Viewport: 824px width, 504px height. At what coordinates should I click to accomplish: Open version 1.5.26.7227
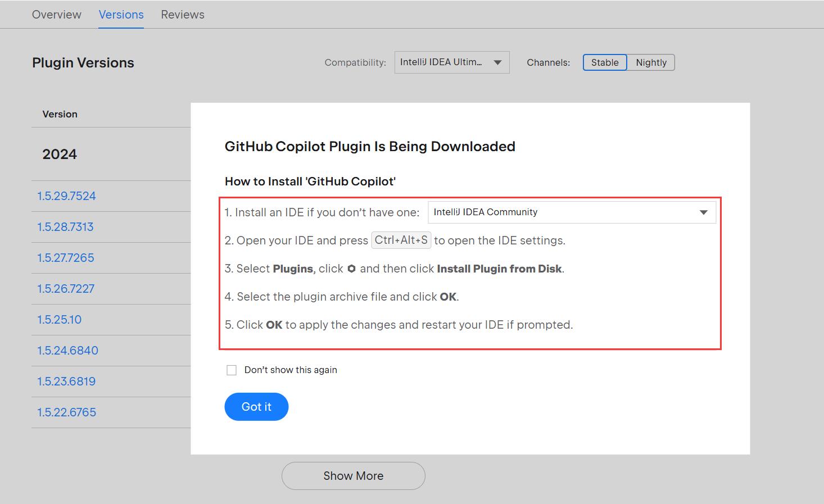[x=66, y=289]
